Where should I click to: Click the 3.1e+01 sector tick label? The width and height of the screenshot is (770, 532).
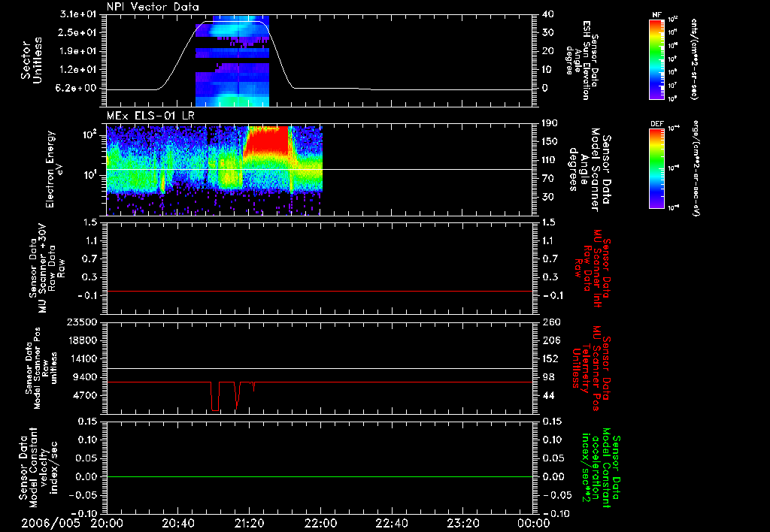pos(78,14)
